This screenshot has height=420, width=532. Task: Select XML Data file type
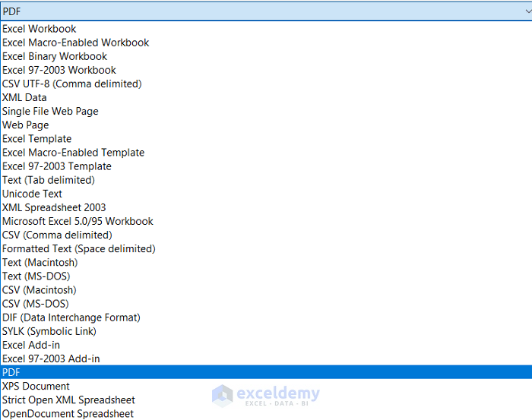click(266, 98)
